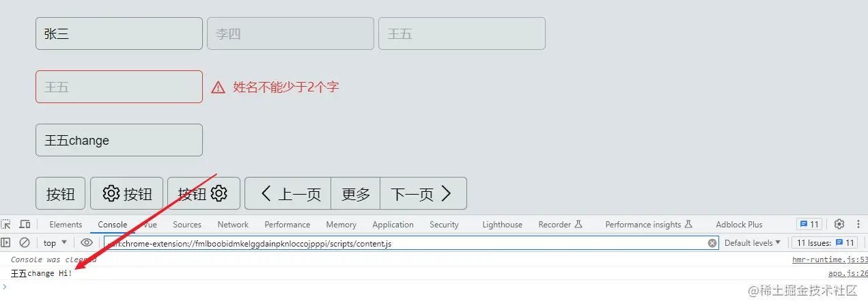Switch to the Console tab
868x308 pixels.
click(113, 224)
